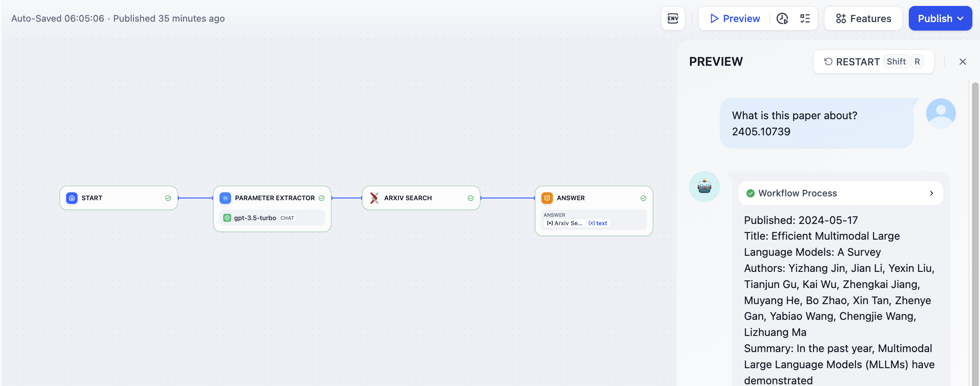Open the workflow checklist icon

[805, 19]
